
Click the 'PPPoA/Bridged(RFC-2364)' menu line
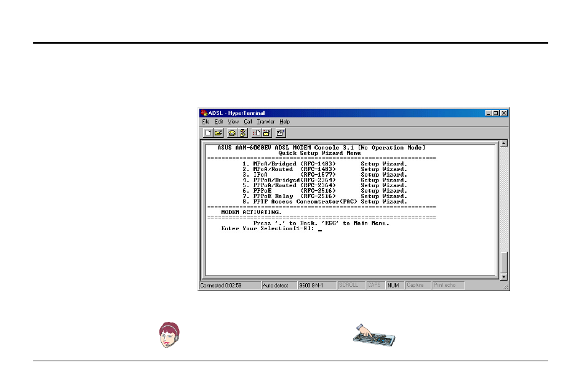[324, 180]
